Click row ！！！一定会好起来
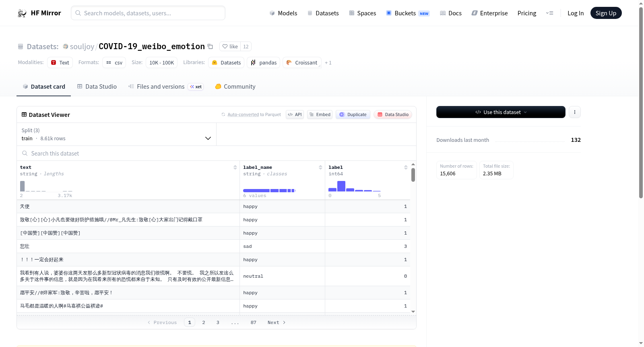Viewport: 644px width, 347px height. (x=213, y=260)
